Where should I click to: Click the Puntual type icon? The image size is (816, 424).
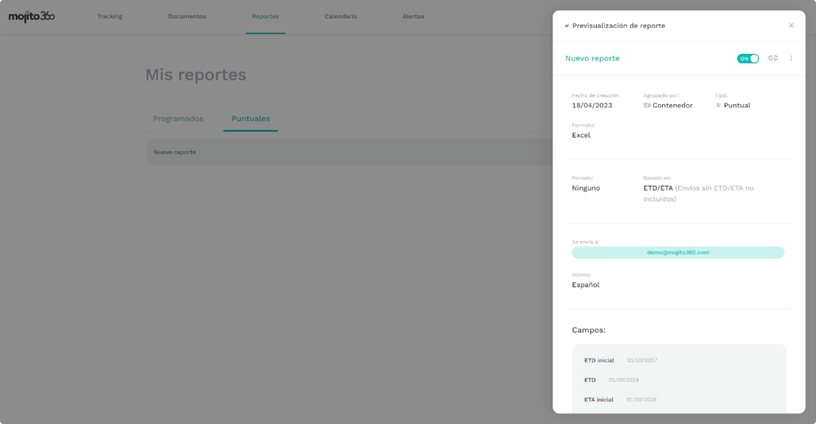pos(718,105)
